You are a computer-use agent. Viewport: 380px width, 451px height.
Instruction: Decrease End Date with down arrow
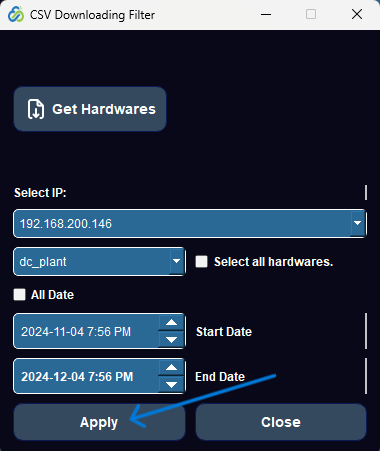click(x=171, y=385)
